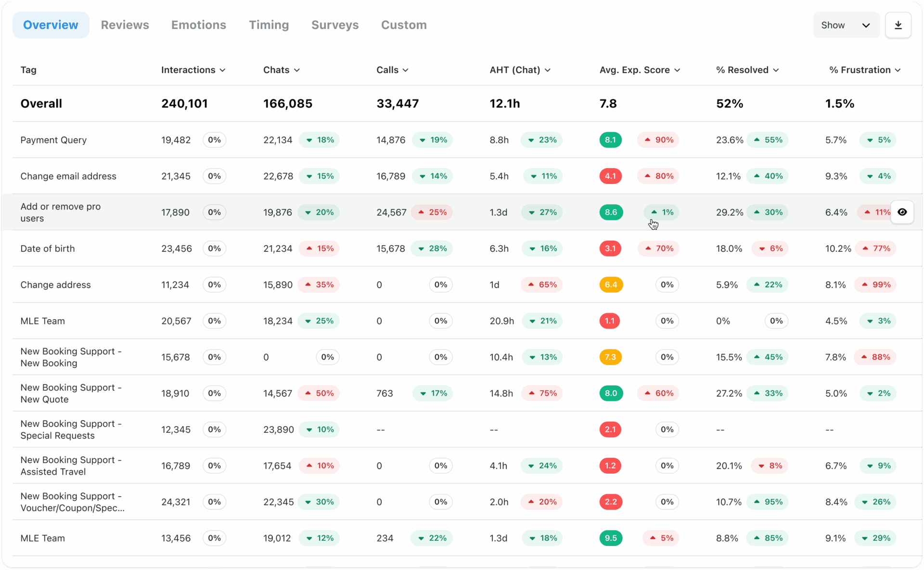Click the 95% resolved trend badge

[768, 502]
